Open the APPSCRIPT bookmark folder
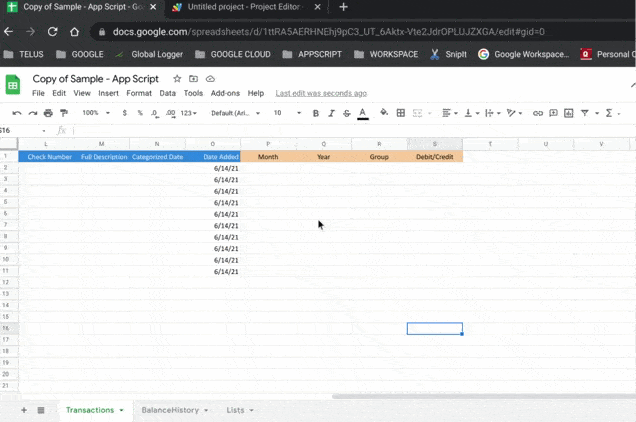 pyautogui.click(x=312, y=54)
